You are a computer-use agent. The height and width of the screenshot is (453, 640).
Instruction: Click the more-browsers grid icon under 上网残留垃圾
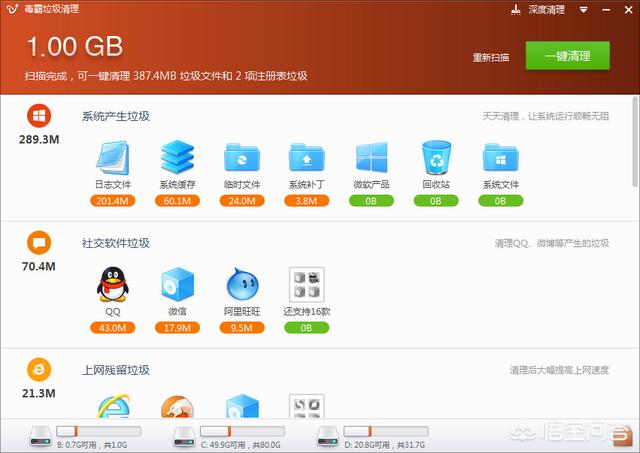(x=307, y=406)
